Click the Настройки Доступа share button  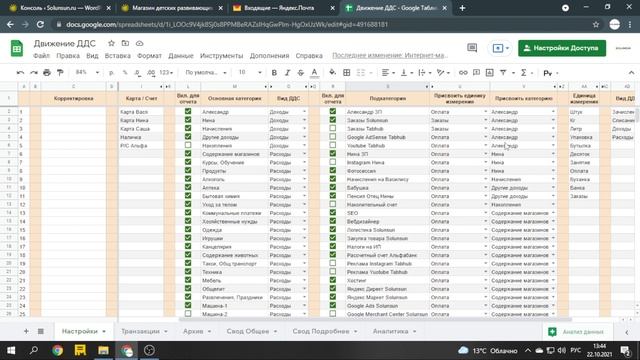[x=562, y=48]
